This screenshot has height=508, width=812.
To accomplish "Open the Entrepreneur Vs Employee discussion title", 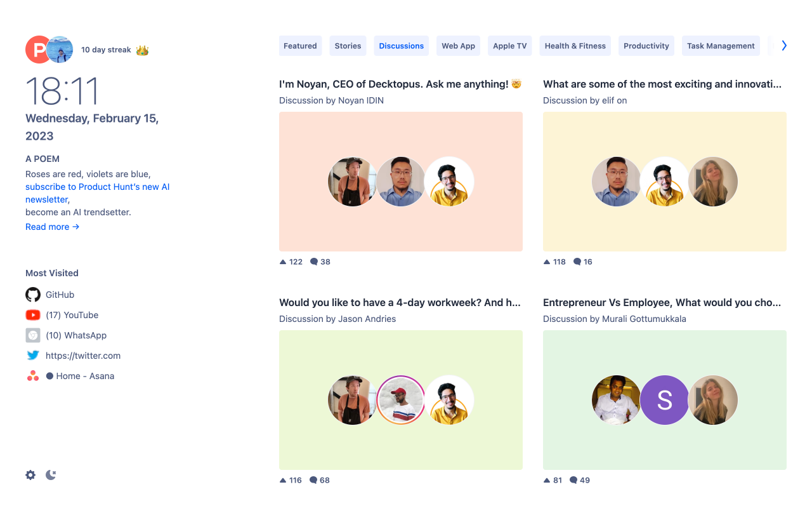I will click(x=662, y=302).
